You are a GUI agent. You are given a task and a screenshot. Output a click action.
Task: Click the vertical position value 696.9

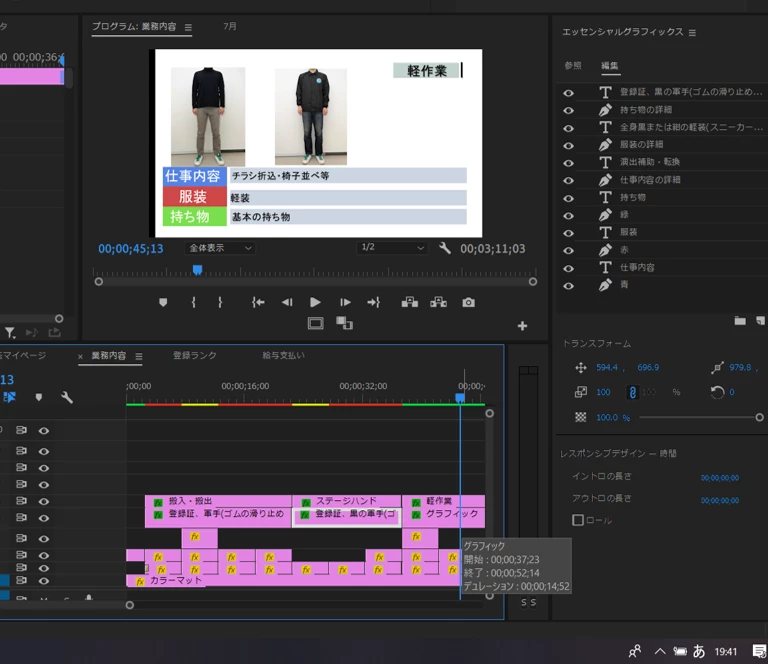(648, 368)
